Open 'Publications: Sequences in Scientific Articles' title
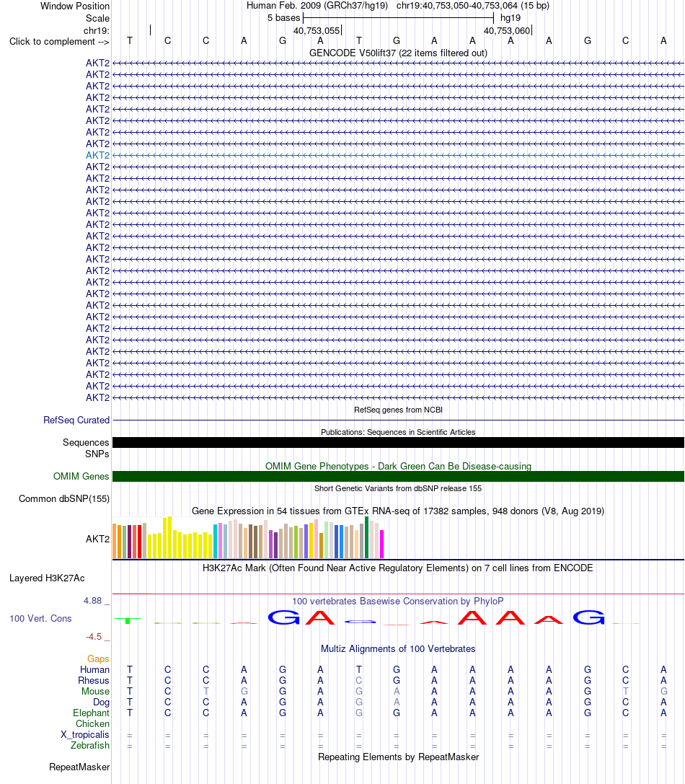Viewport: 685px width, 784px height. point(398,432)
